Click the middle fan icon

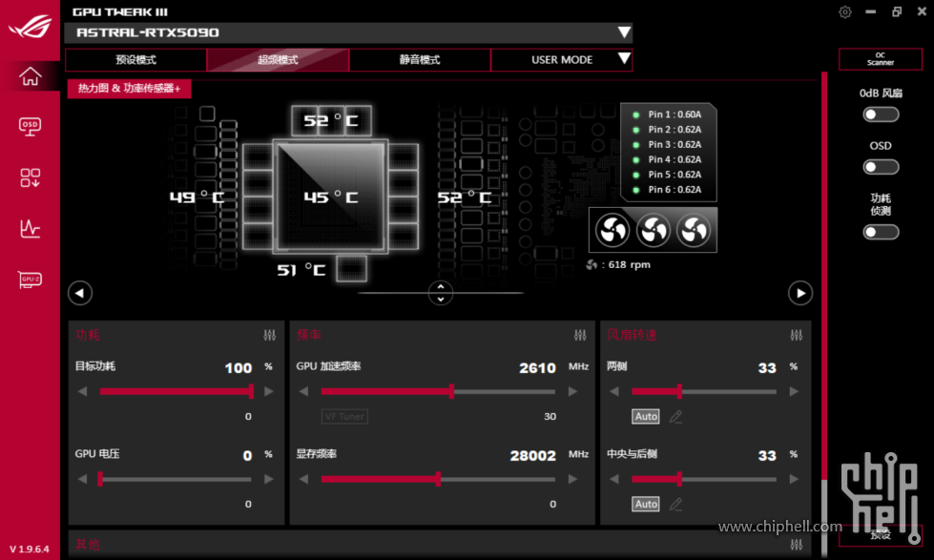(x=653, y=231)
